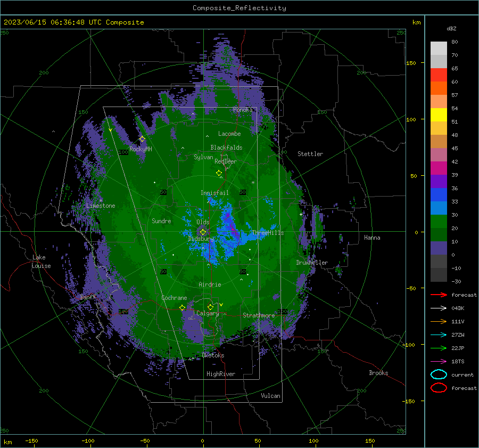Click the Composite_Reflectivity title

point(240,8)
